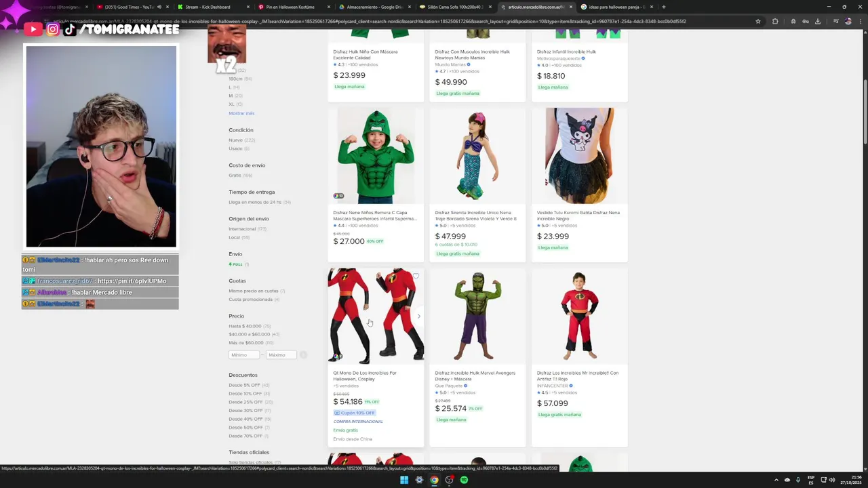Open green Hulk hoodie boy thumbnail
The height and width of the screenshot is (488, 868).
tap(376, 156)
